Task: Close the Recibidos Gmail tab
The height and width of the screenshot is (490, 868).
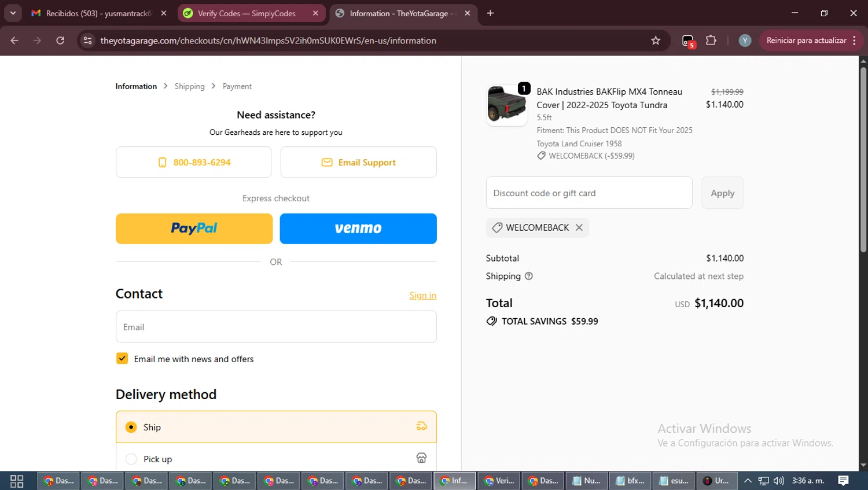Action: pos(164,13)
